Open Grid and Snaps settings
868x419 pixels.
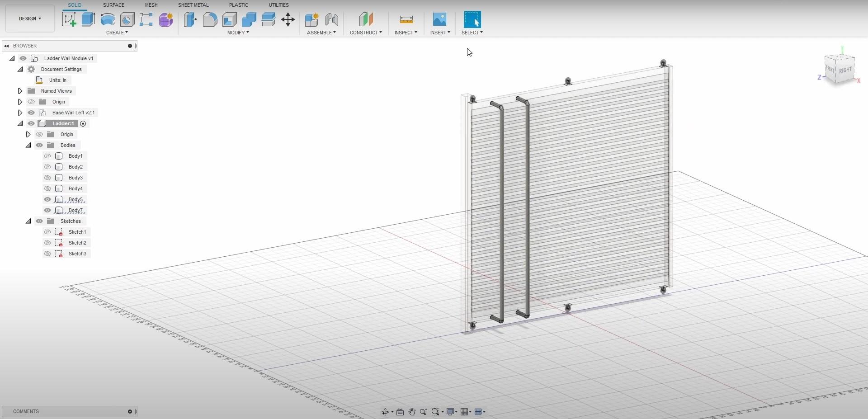pyautogui.click(x=464, y=412)
